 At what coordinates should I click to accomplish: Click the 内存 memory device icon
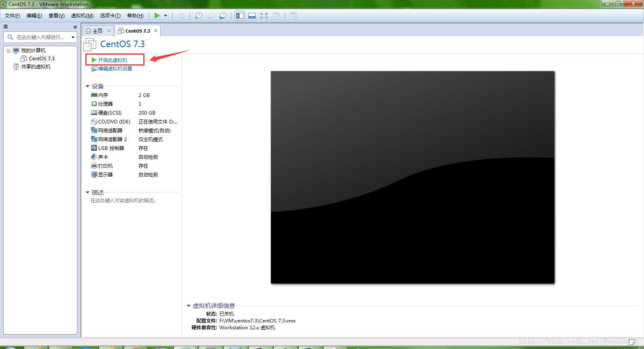(x=94, y=95)
